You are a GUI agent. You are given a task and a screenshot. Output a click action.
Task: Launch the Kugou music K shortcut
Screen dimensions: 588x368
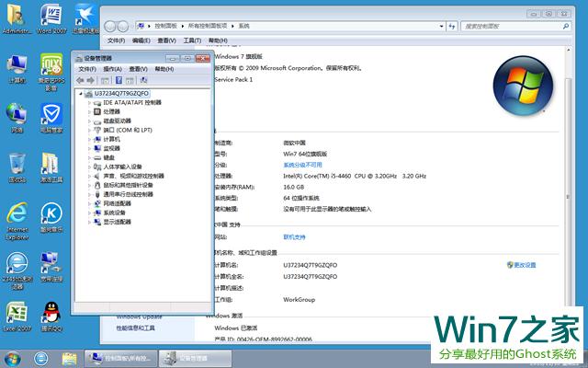tap(51, 217)
